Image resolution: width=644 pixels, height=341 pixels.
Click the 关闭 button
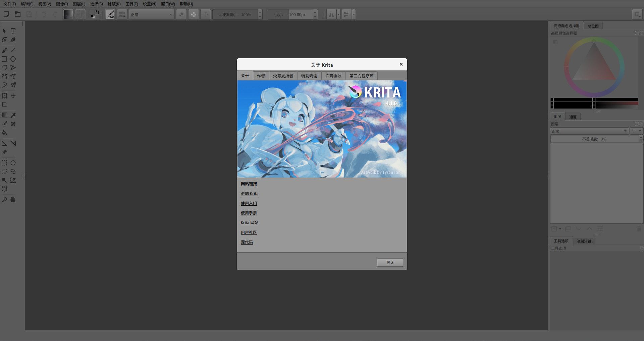coord(390,262)
